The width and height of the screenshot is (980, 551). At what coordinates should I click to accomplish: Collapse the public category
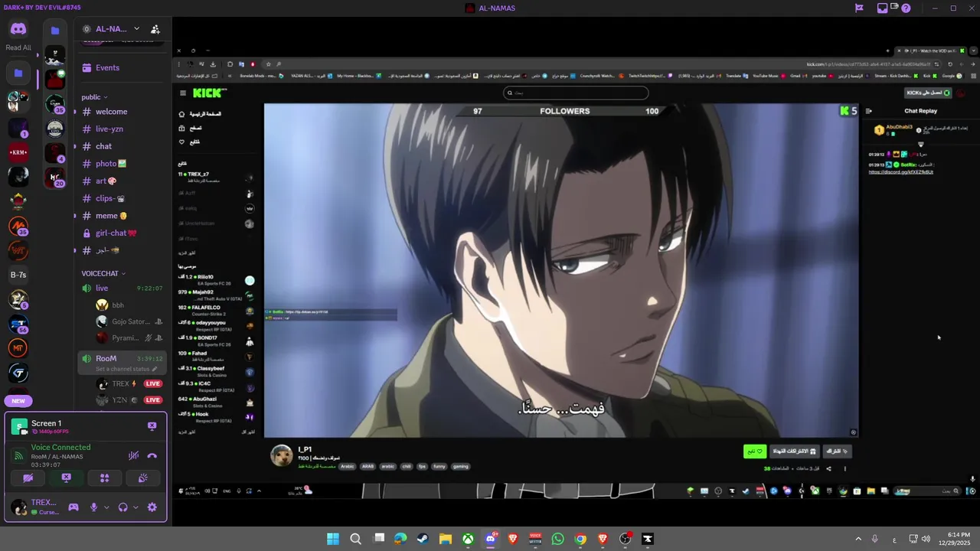[x=95, y=97]
